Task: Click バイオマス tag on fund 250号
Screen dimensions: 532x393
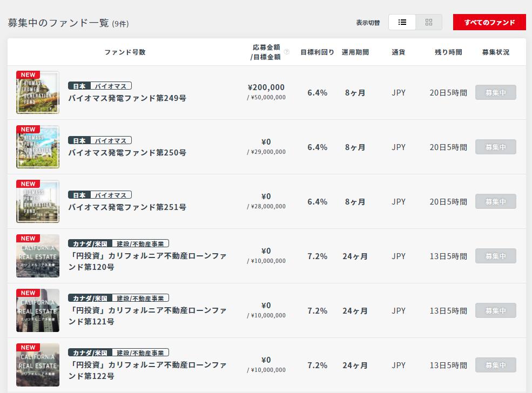Action: coord(111,141)
